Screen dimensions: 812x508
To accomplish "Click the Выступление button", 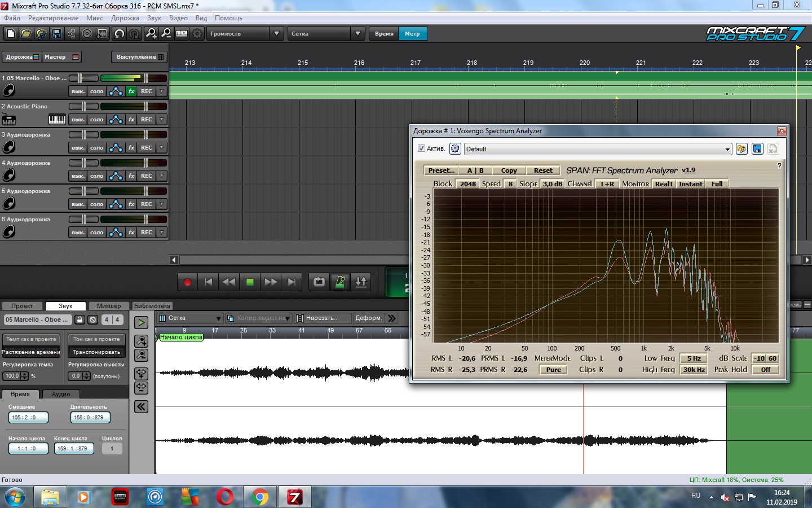I will tap(139, 57).
